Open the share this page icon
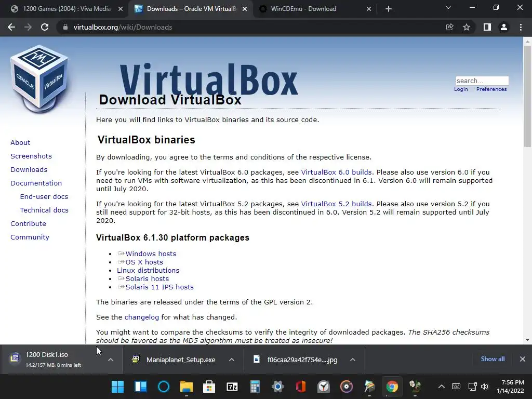The height and width of the screenshot is (399, 532). [449, 27]
